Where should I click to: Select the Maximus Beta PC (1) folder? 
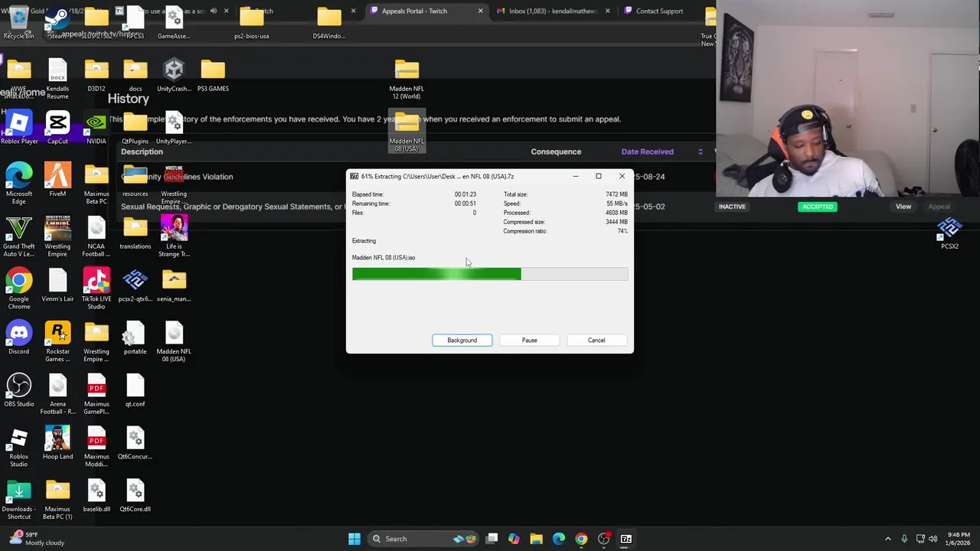click(57, 500)
